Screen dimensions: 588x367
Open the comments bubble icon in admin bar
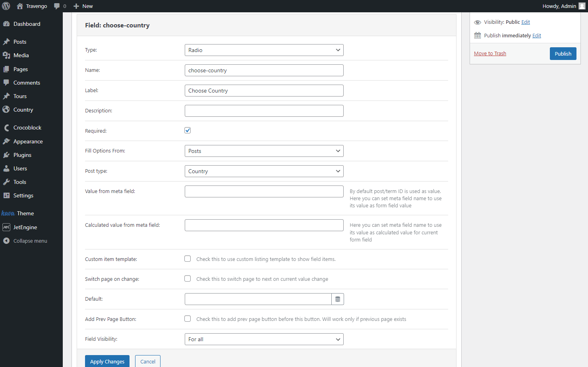(x=57, y=6)
